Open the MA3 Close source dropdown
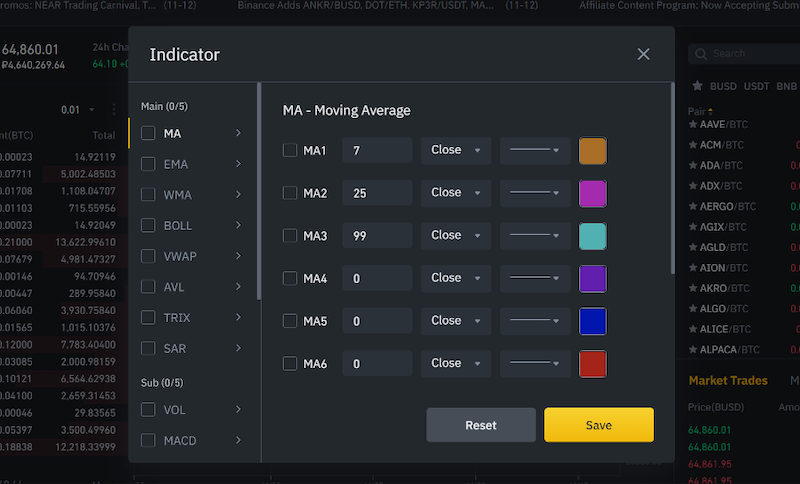This screenshot has height=484, width=800. point(456,235)
